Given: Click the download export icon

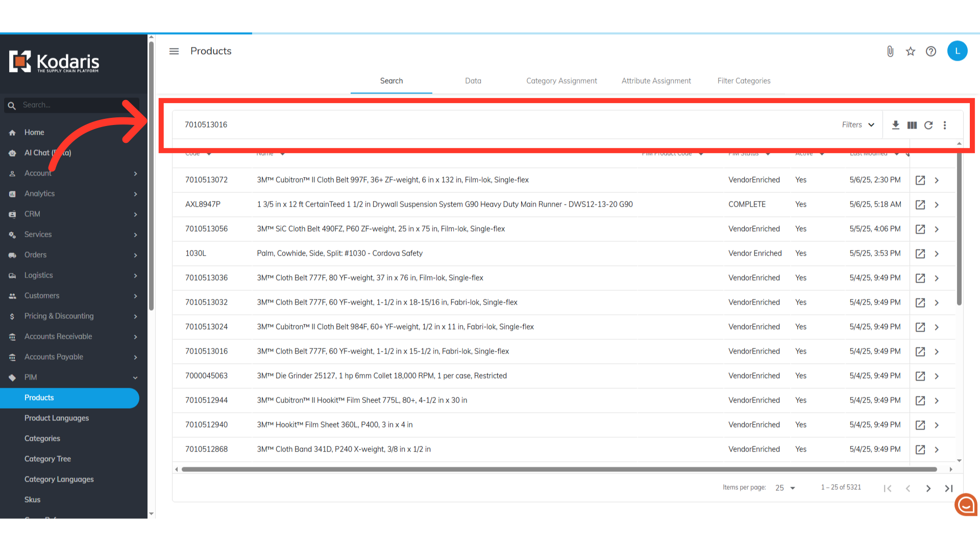Looking at the screenshot, I should [x=895, y=125].
